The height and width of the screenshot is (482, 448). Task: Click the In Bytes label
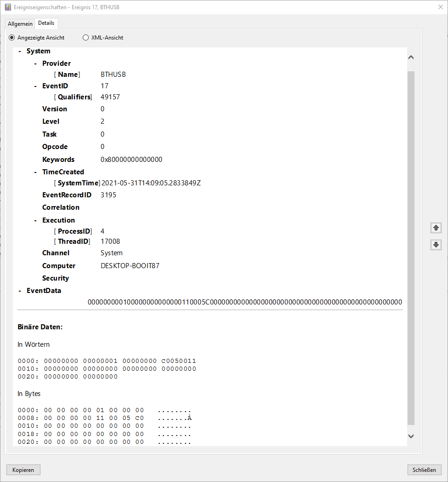[29, 394]
